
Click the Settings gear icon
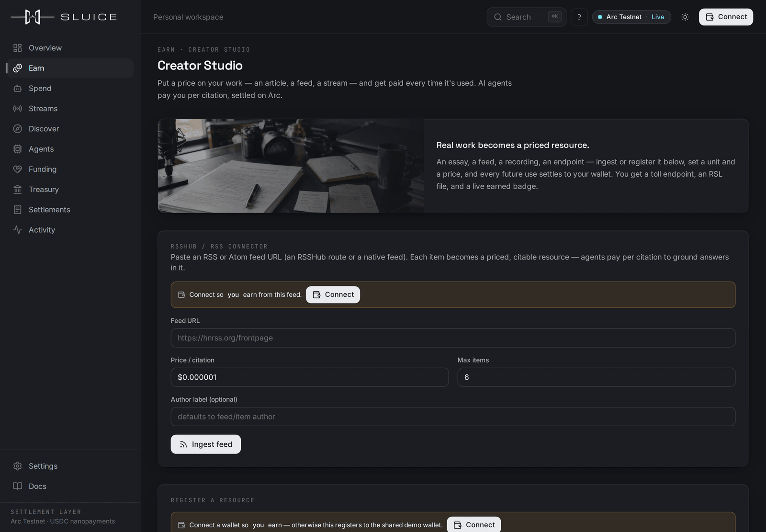(x=18, y=466)
